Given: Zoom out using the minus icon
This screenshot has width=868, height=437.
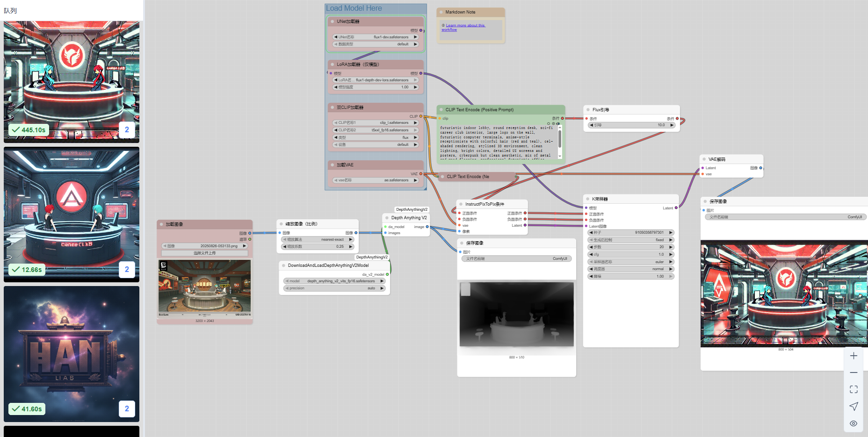Looking at the screenshot, I should pos(854,372).
